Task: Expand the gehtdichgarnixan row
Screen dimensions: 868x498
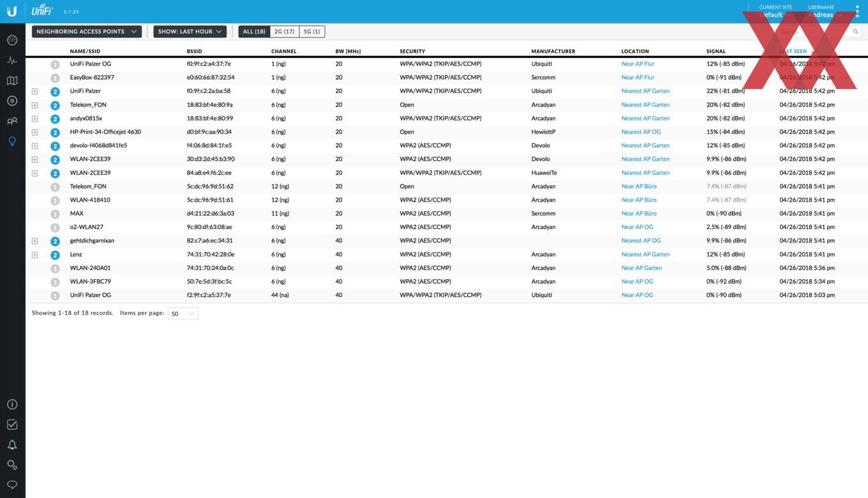Action: pyautogui.click(x=35, y=241)
